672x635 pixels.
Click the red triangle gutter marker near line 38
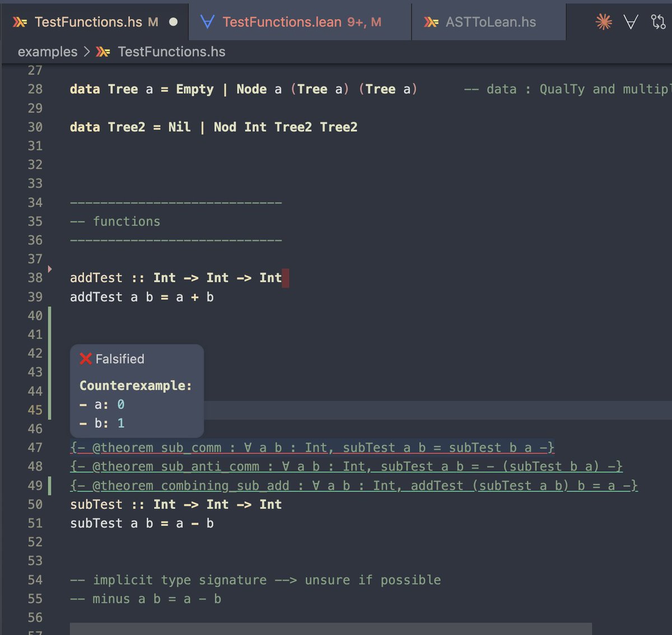click(x=50, y=269)
